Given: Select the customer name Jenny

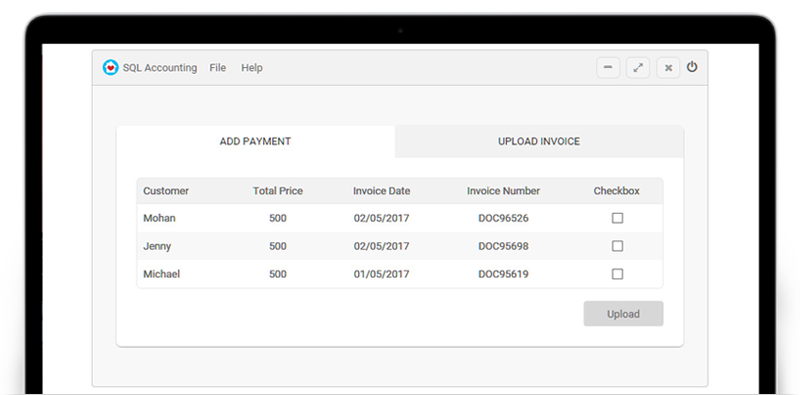Looking at the screenshot, I should pyautogui.click(x=157, y=246).
